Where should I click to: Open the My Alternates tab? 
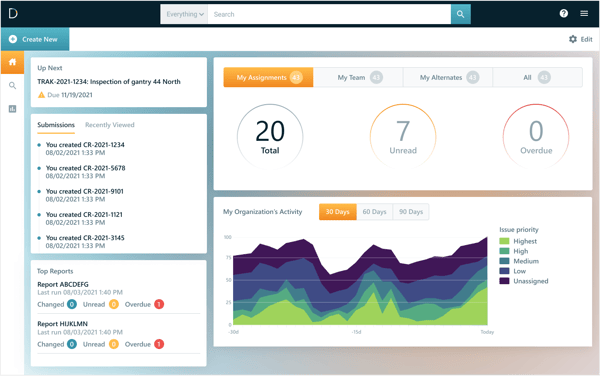point(448,78)
